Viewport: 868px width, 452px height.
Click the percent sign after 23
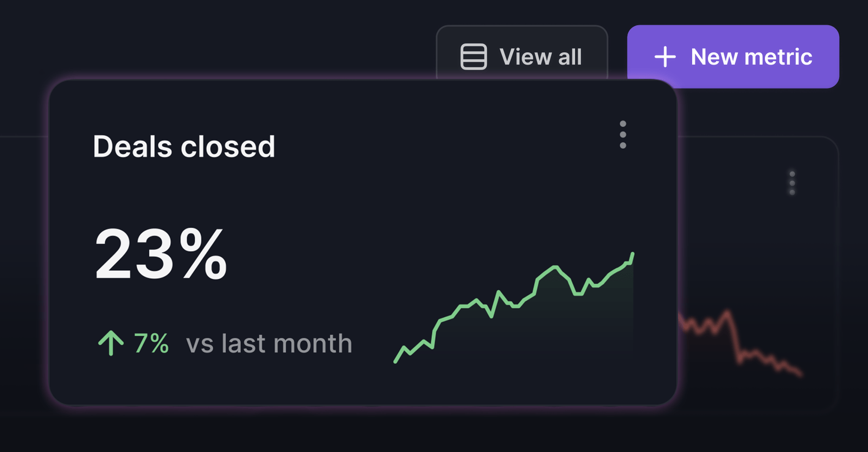203,254
